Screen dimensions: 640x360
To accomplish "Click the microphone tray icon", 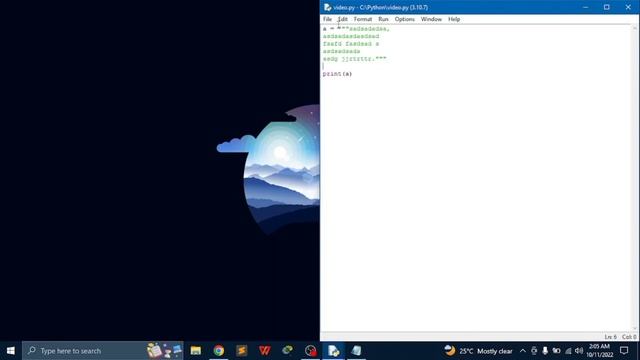I will tap(545, 351).
